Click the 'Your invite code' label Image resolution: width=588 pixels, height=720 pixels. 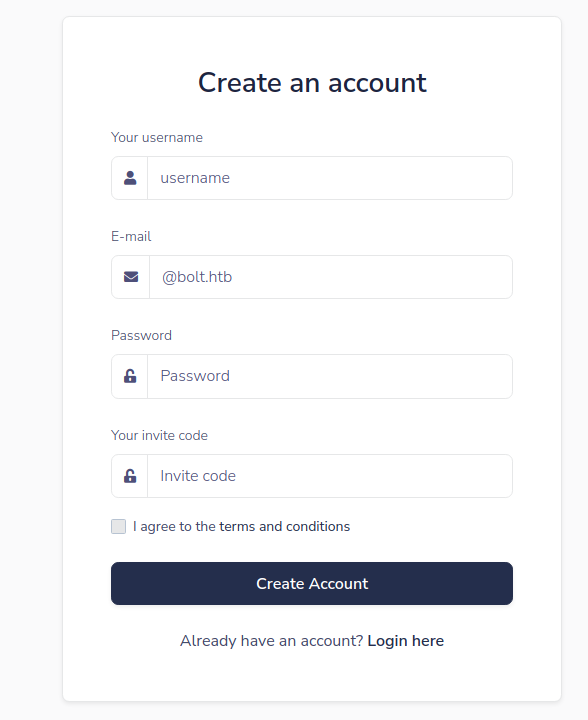pyautogui.click(x=159, y=435)
